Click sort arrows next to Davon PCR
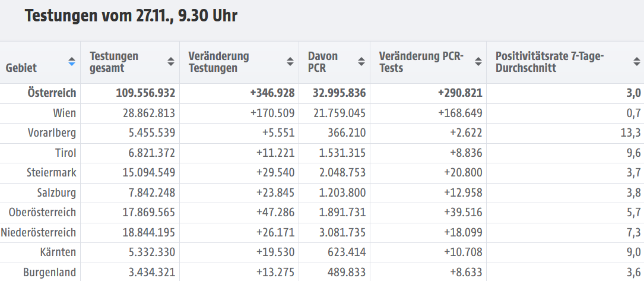 [361, 62]
